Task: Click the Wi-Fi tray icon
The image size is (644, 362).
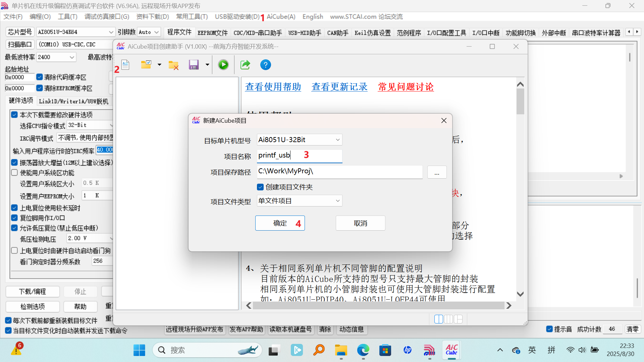Action: coord(570,350)
